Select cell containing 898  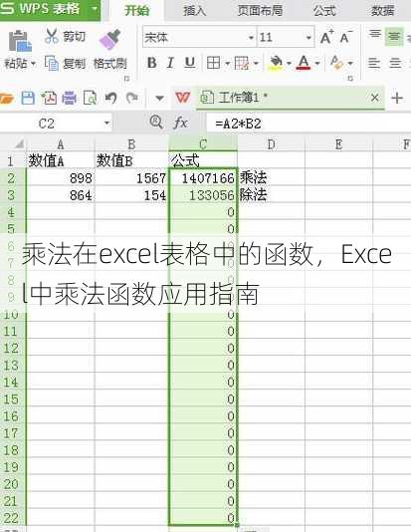click(61, 177)
